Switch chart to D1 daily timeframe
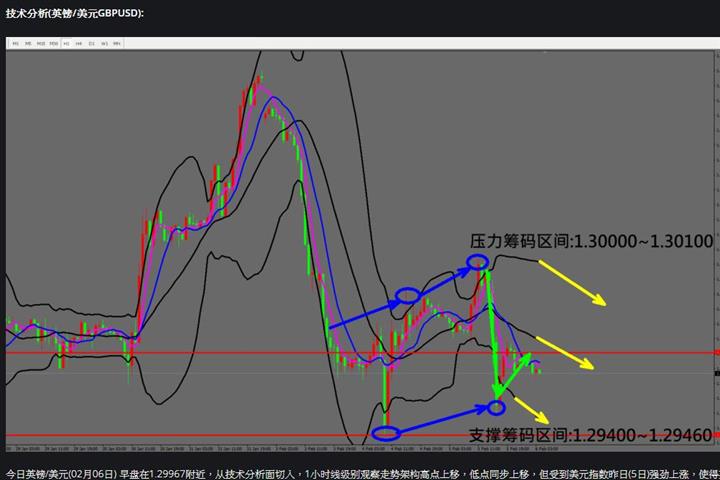Image resolution: width=720 pixels, height=480 pixels. (x=91, y=44)
